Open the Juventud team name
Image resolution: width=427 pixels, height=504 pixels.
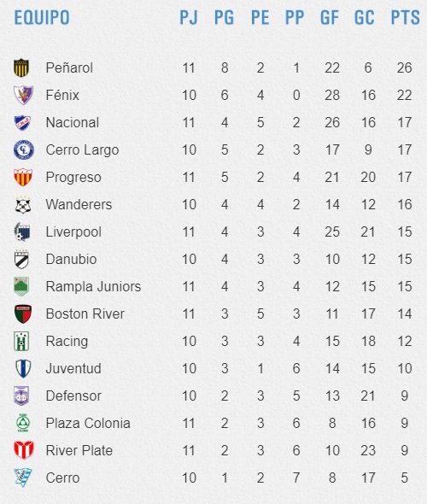click(x=73, y=368)
